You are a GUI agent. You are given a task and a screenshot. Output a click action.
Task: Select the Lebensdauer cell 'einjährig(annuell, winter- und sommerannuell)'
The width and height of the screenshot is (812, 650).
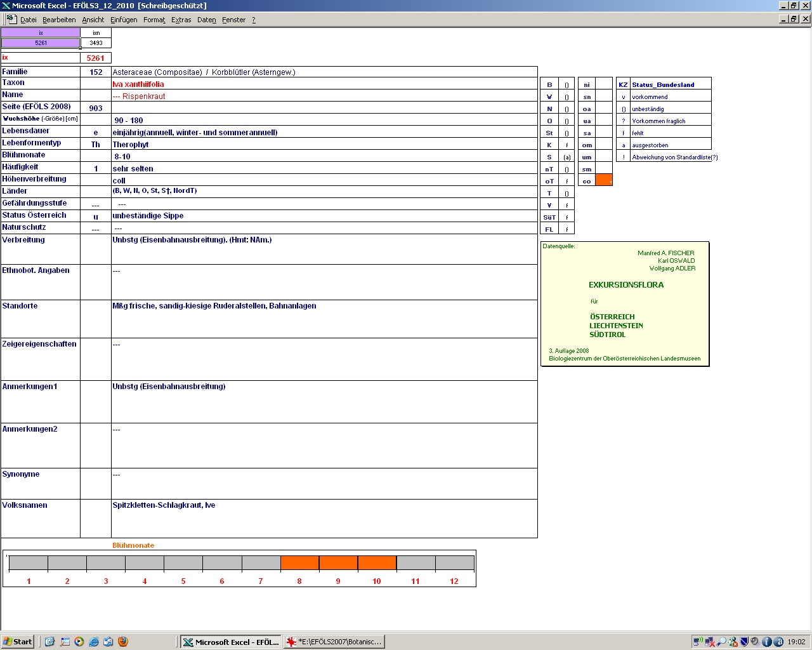(324, 132)
